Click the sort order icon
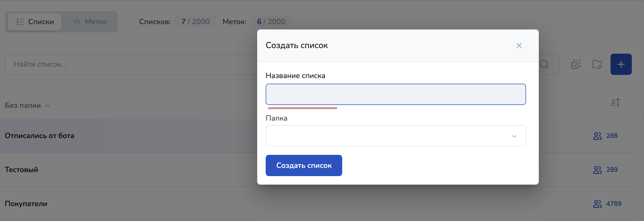The width and height of the screenshot is (644, 221). 615,102
